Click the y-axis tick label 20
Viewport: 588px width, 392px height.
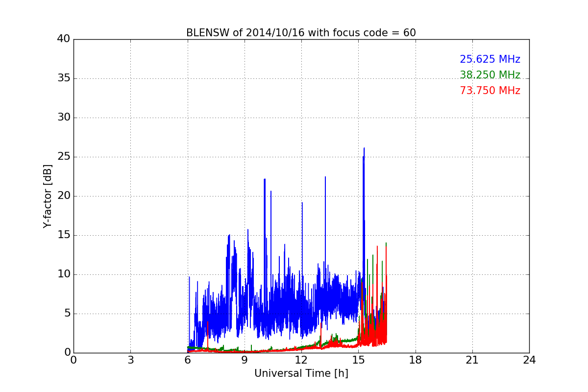point(63,196)
